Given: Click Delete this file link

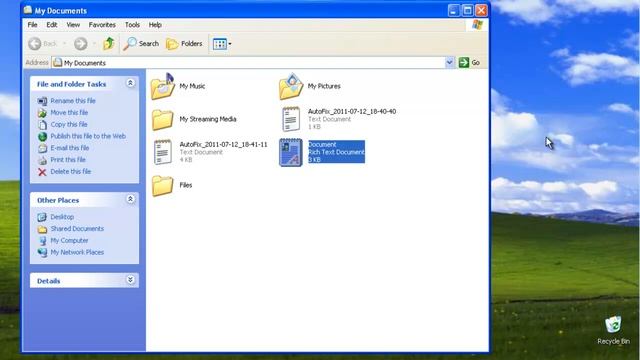Looking at the screenshot, I should [71, 172].
